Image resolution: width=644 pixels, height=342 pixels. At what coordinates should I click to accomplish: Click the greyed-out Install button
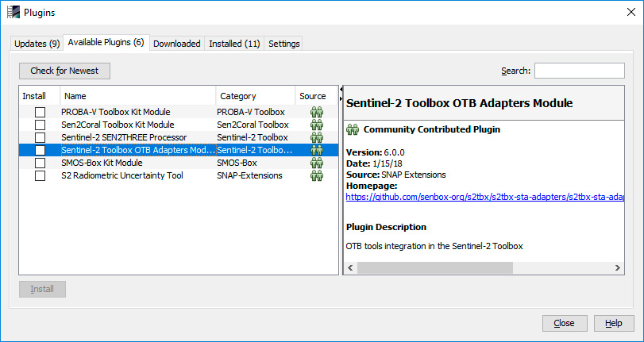[42, 289]
